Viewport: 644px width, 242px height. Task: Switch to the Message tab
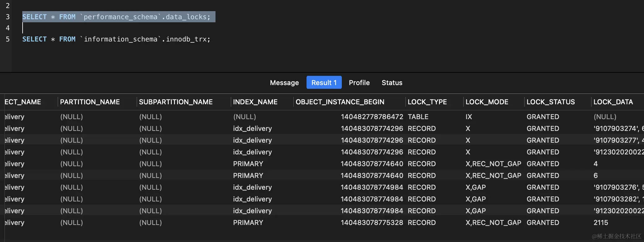(x=284, y=83)
